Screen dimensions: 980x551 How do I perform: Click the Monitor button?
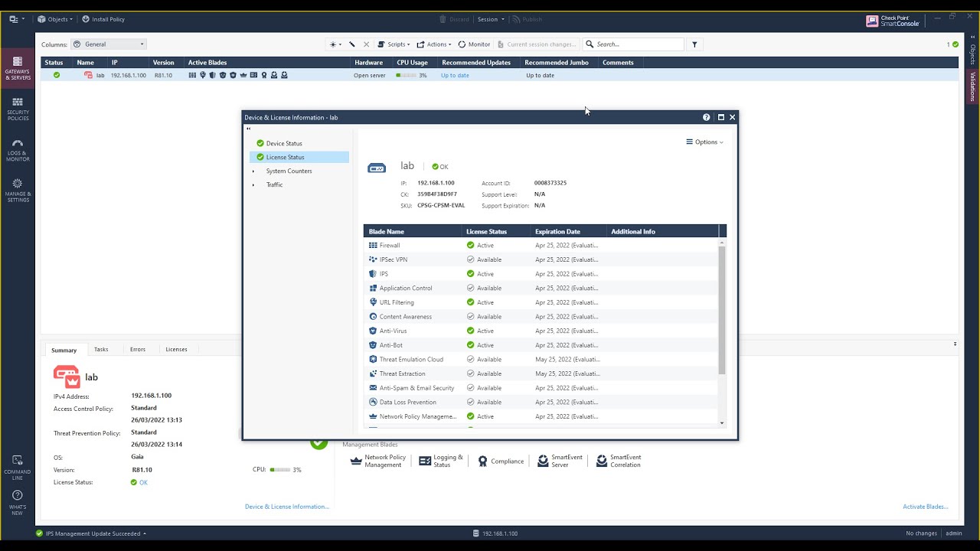click(474, 44)
